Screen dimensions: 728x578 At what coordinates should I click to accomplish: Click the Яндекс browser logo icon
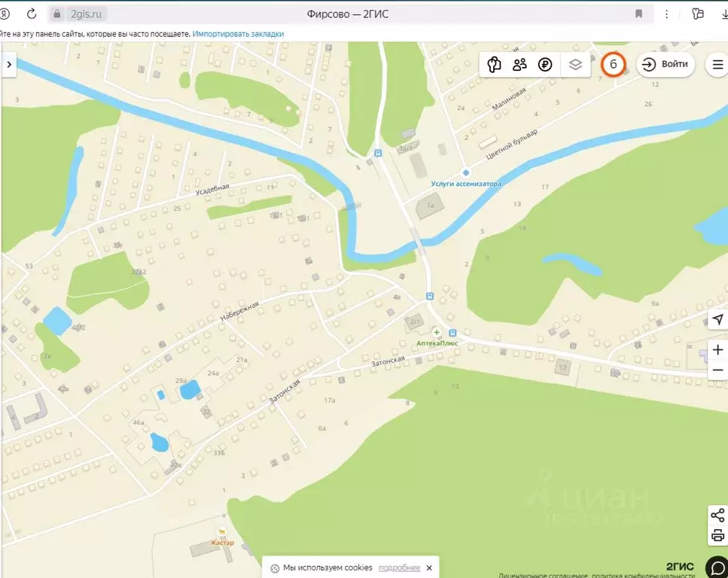(x=5, y=14)
